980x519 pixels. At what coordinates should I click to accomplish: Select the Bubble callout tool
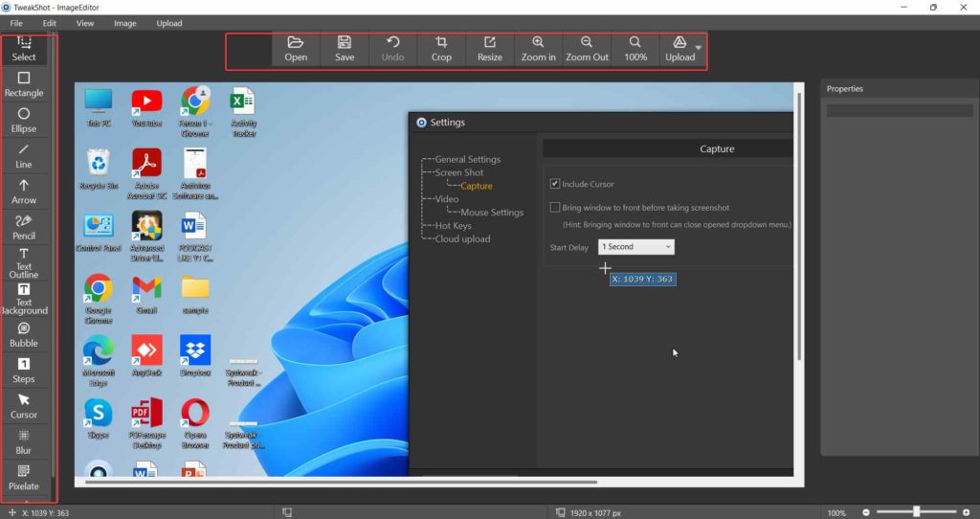point(24,335)
